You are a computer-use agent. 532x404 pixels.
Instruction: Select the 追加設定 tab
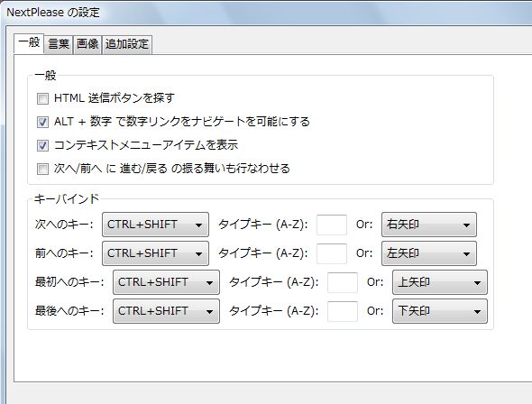(127, 44)
